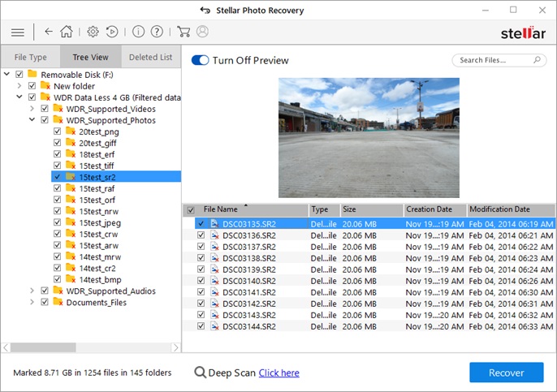
Task: Click the search magnifier icon
Action: point(538,60)
